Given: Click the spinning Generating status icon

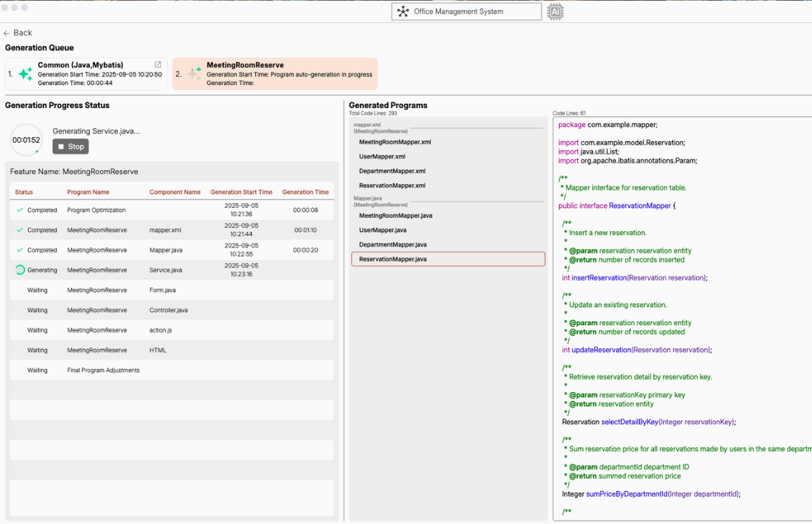Looking at the screenshot, I should pos(20,270).
